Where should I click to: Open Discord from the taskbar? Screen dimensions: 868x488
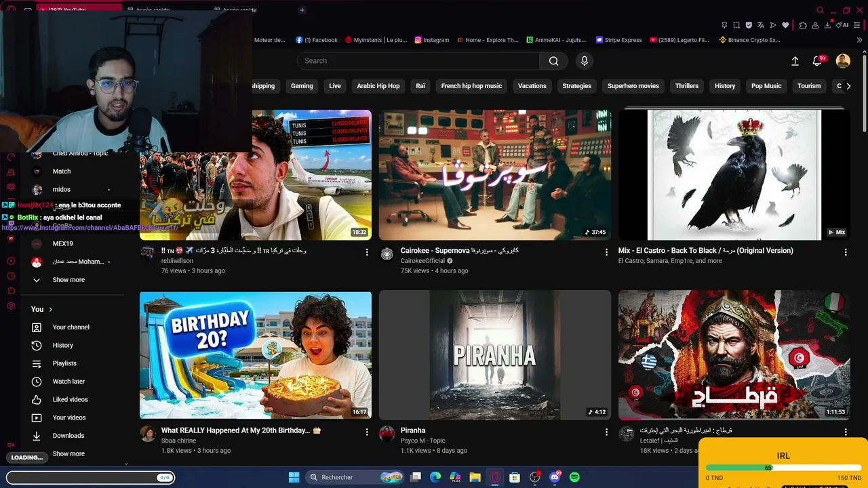555,477
